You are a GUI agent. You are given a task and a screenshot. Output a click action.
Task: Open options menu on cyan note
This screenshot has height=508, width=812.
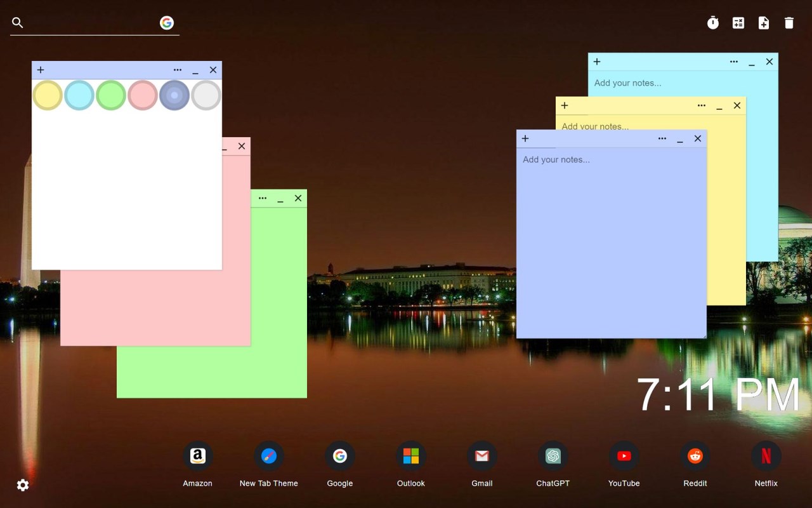click(x=734, y=62)
